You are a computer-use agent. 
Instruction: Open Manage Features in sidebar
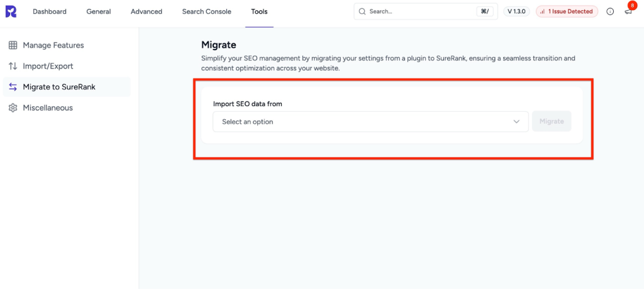(x=67, y=45)
